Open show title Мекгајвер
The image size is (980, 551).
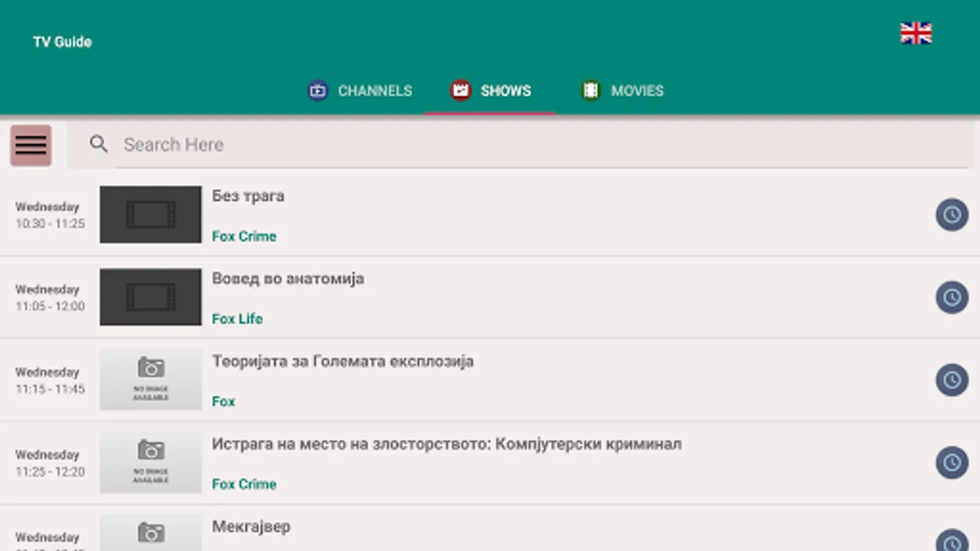point(251,527)
